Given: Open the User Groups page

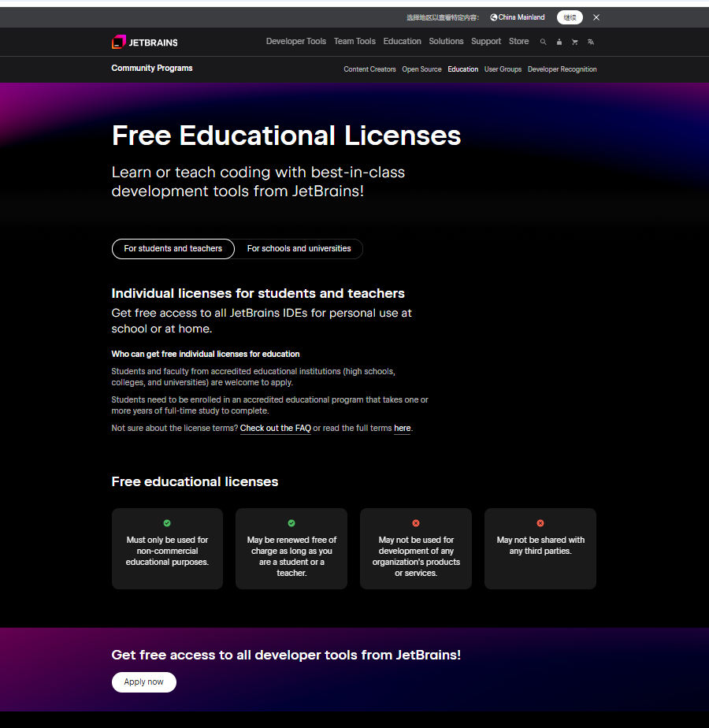Looking at the screenshot, I should click(503, 69).
